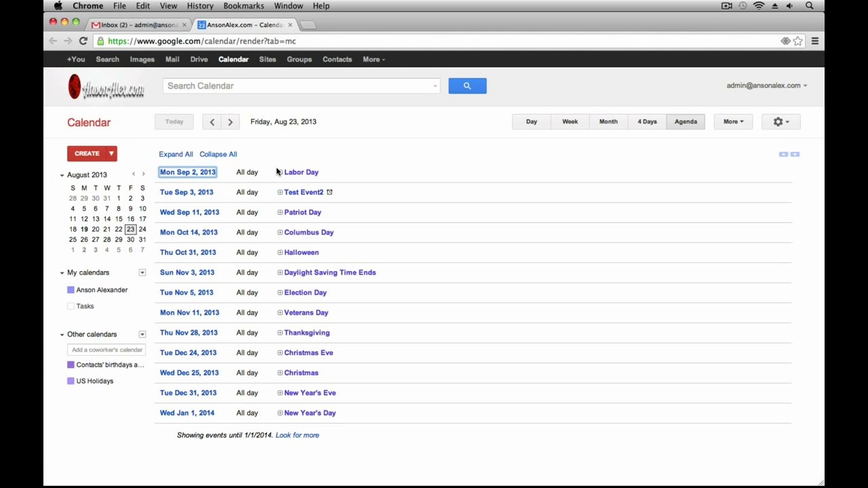Go to next period arrow
This screenshot has width=868, height=488.
click(230, 122)
